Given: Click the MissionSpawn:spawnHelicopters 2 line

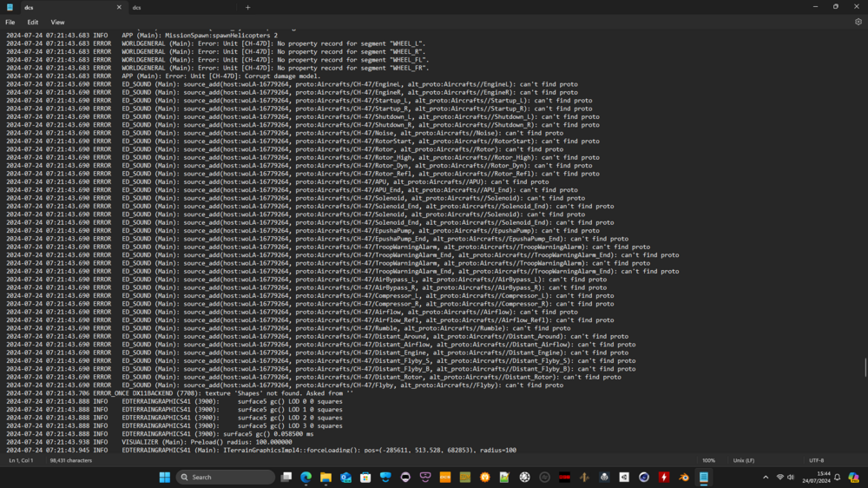Looking at the screenshot, I should [x=141, y=36].
